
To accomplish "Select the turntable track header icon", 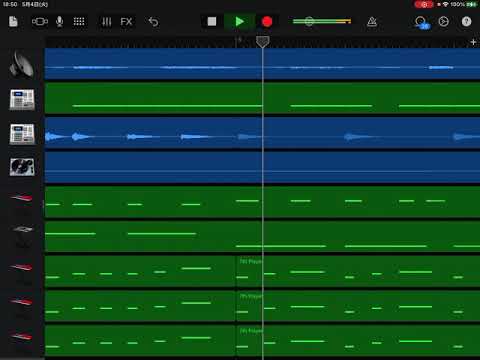I will [x=22, y=167].
